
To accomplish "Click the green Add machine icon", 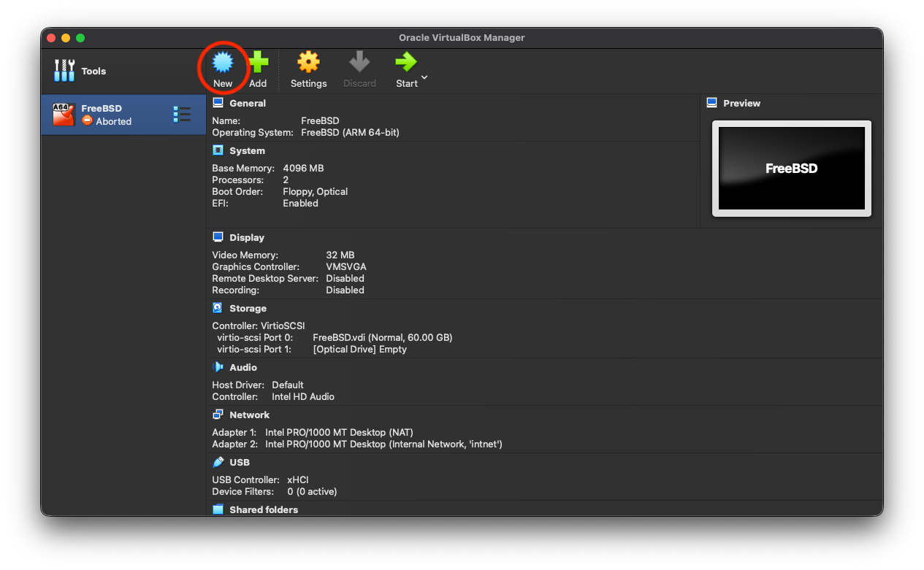I will point(258,62).
